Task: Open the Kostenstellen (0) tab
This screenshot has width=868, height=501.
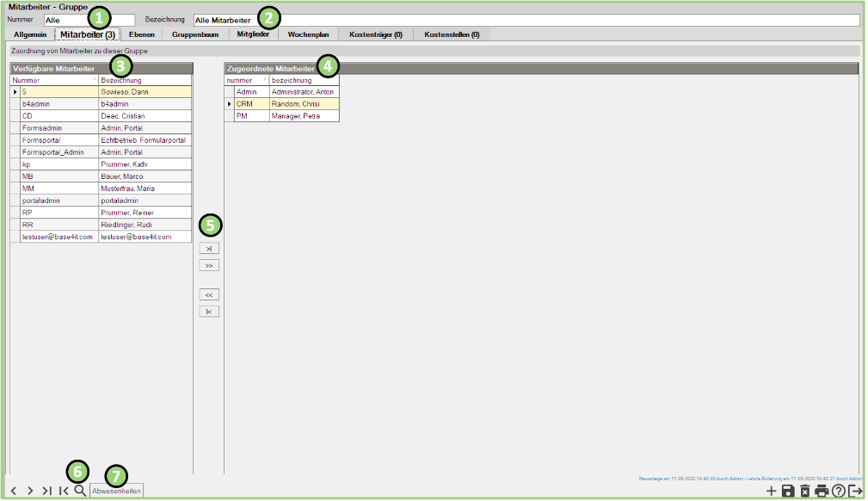Action: pyautogui.click(x=452, y=35)
